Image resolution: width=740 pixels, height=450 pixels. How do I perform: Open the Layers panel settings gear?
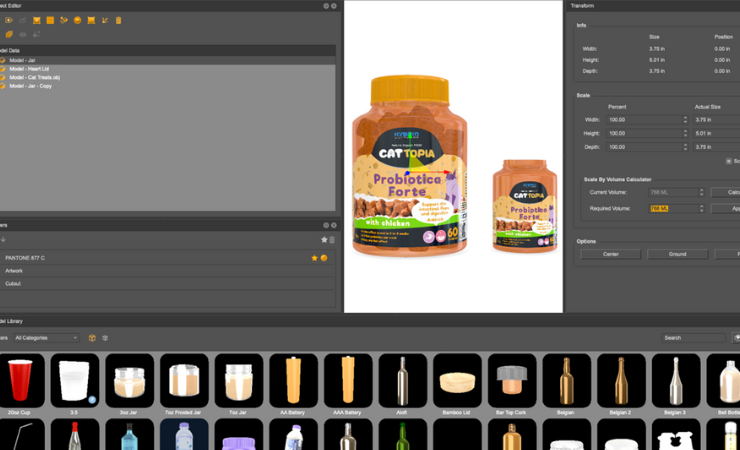pyautogui.click(x=326, y=225)
